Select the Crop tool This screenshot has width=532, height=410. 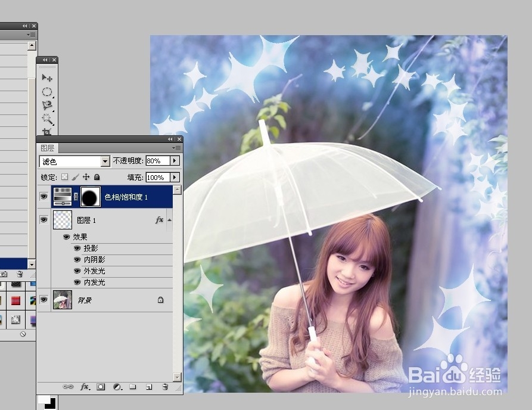click(x=47, y=132)
